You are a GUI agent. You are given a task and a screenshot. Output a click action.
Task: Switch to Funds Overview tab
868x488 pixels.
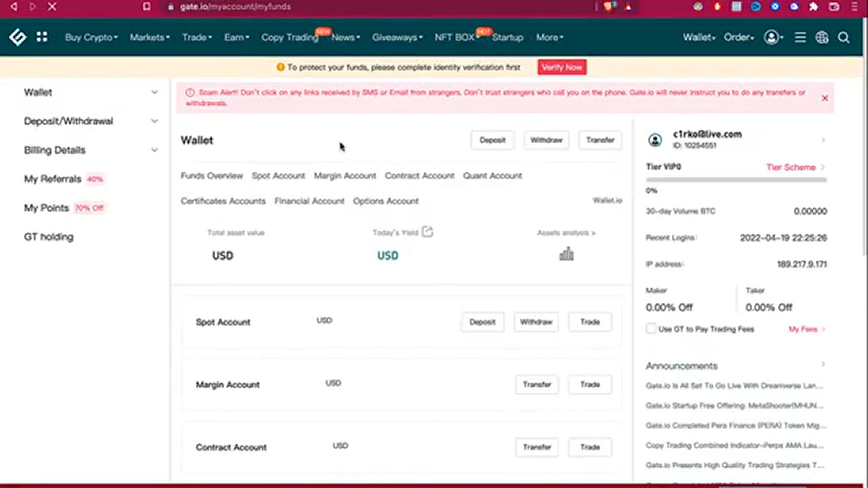(212, 176)
